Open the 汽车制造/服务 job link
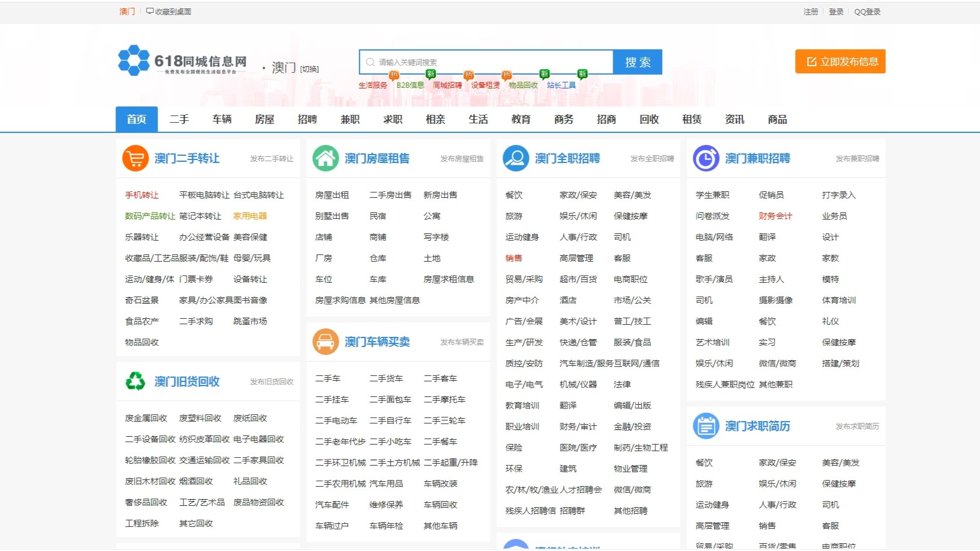 (587, 363)
